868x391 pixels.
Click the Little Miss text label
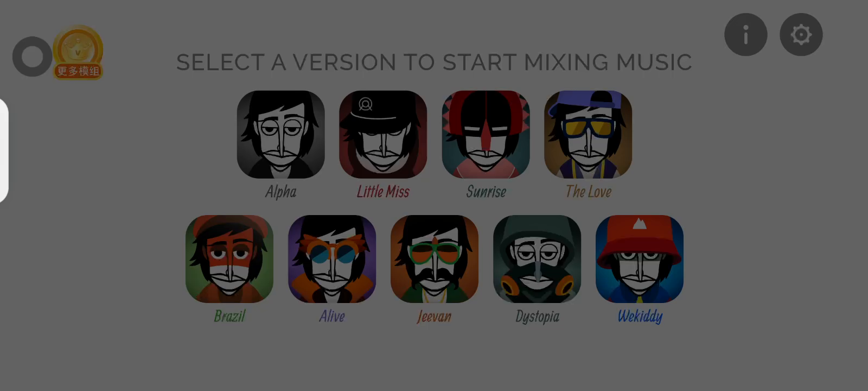pyautogui.click(x=383, y=192)
